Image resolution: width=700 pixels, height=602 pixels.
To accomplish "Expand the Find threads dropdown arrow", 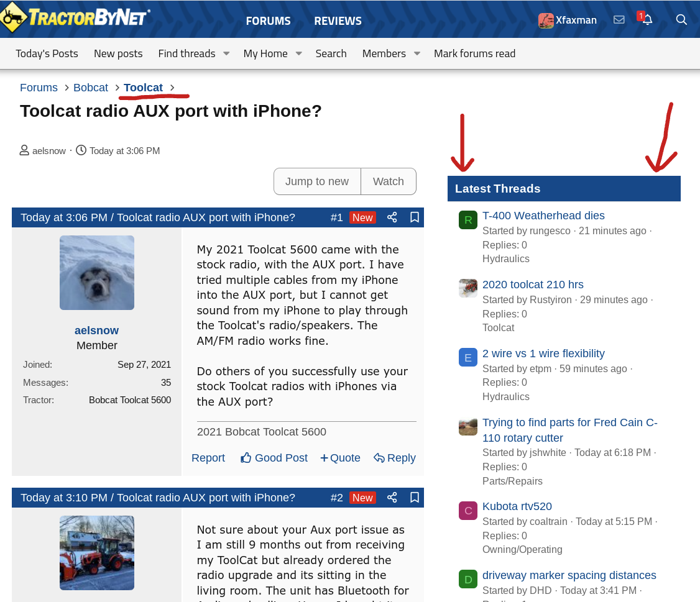I will (226, 54).
